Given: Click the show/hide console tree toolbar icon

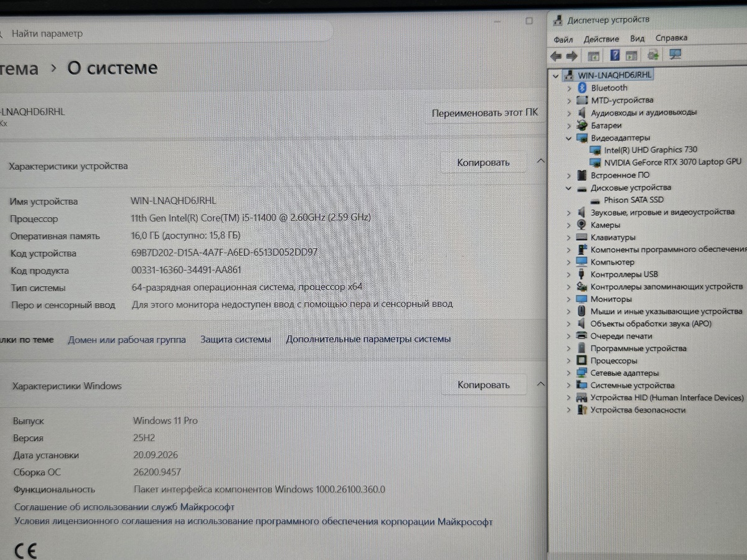Looking at the screenshot, I should click(x=593, y=56).
